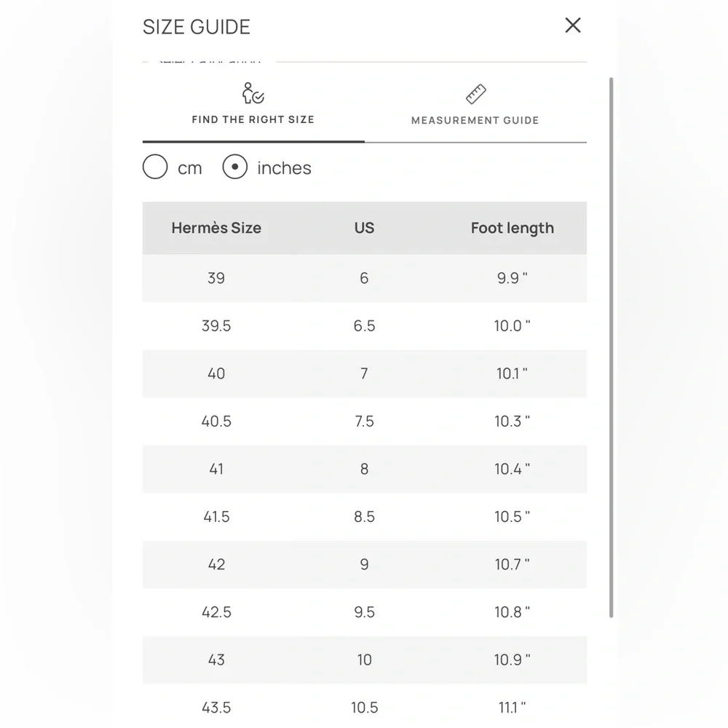This screenshot has width=728, height=728.
Task: Click the size guide scrollbar
Action: (x=611, y=347)
